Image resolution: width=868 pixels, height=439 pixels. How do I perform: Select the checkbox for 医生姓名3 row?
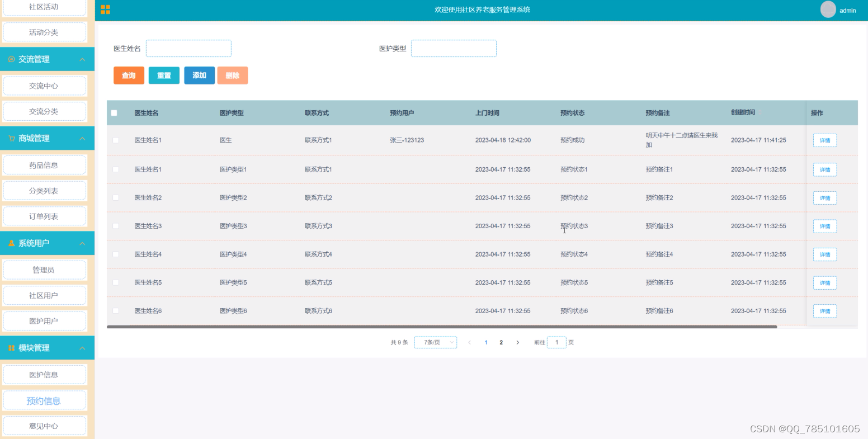[x=116, y=226]
